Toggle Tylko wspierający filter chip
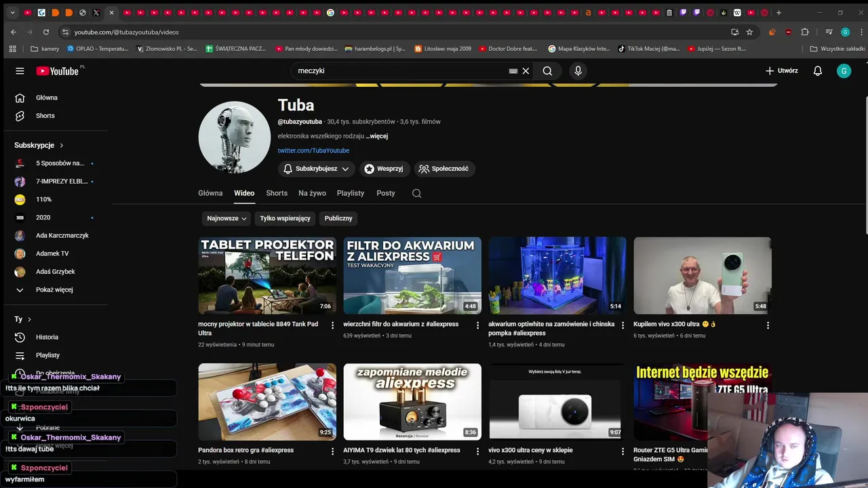This screenshot has width=868, height=488. [x=285, y=218]
